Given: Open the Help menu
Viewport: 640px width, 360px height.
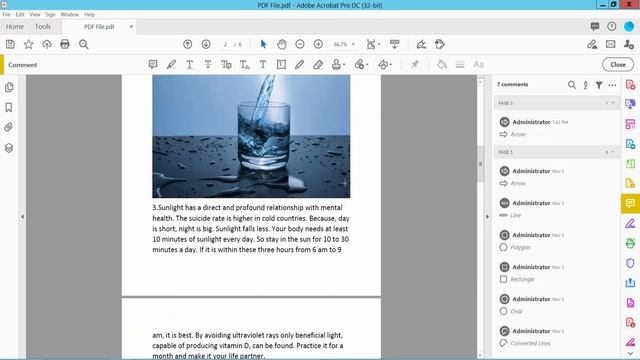Looking at the screenshot, I should (89, 14).
